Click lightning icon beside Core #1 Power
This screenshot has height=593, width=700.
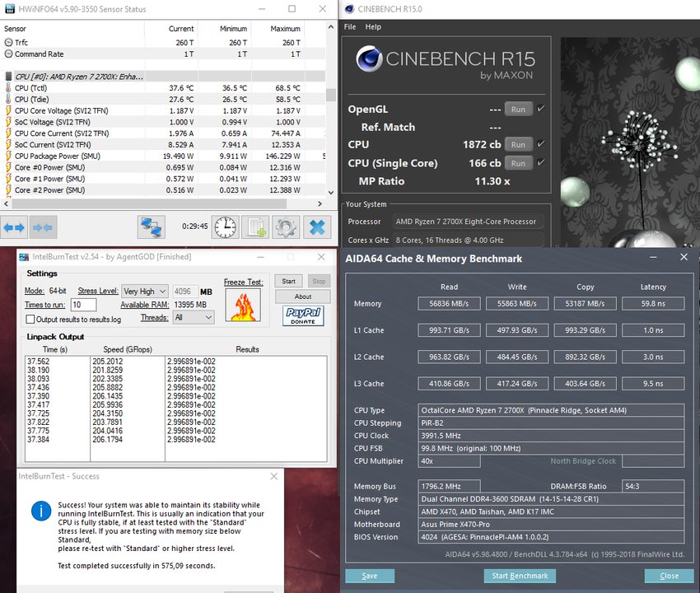(x=8, y=179)
